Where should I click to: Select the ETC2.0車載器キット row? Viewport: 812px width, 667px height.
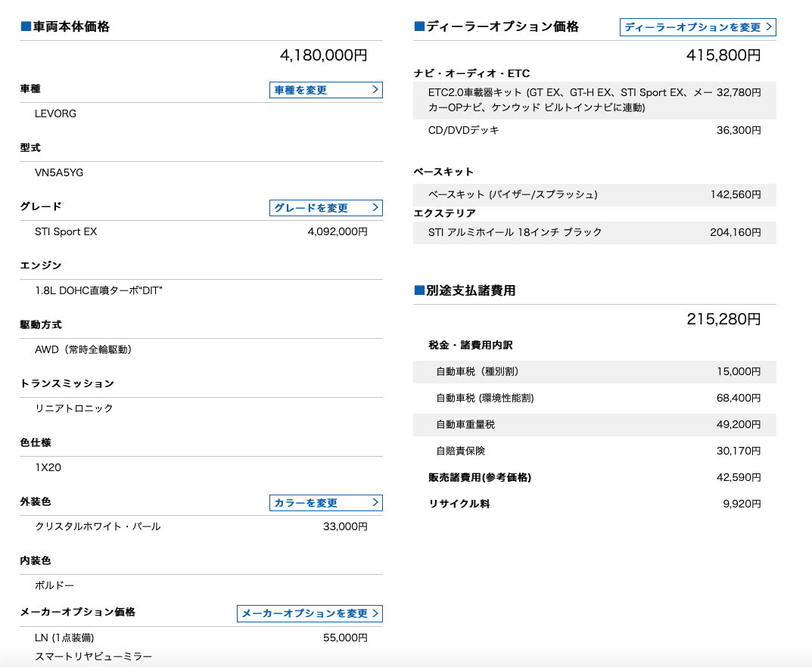pyautogui.click(x=595, y=101)
